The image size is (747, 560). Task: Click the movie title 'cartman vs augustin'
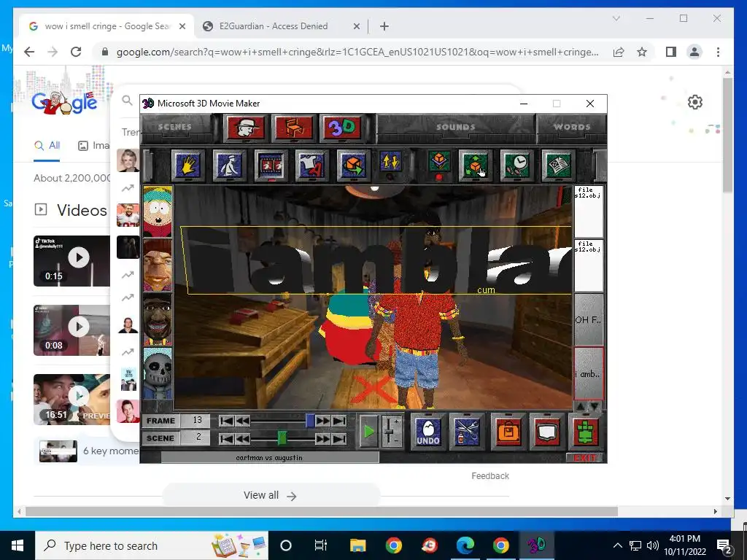click(269, 458)
